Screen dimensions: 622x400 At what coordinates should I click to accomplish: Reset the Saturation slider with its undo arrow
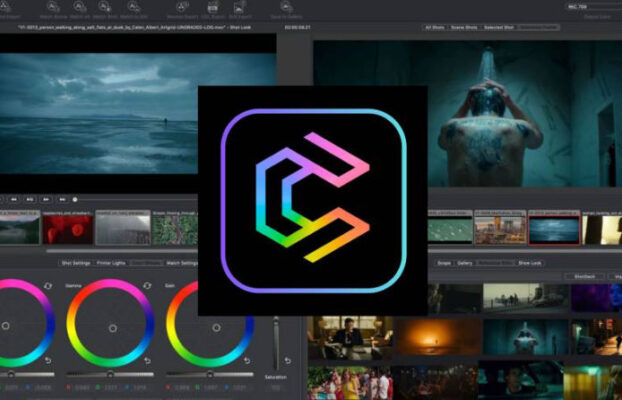[288, 360]
